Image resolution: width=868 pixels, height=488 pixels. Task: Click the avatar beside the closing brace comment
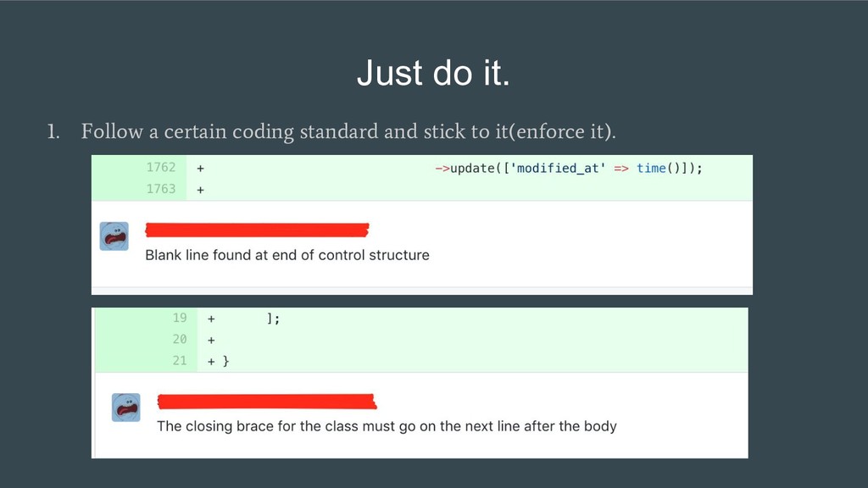tap(126, 408)
